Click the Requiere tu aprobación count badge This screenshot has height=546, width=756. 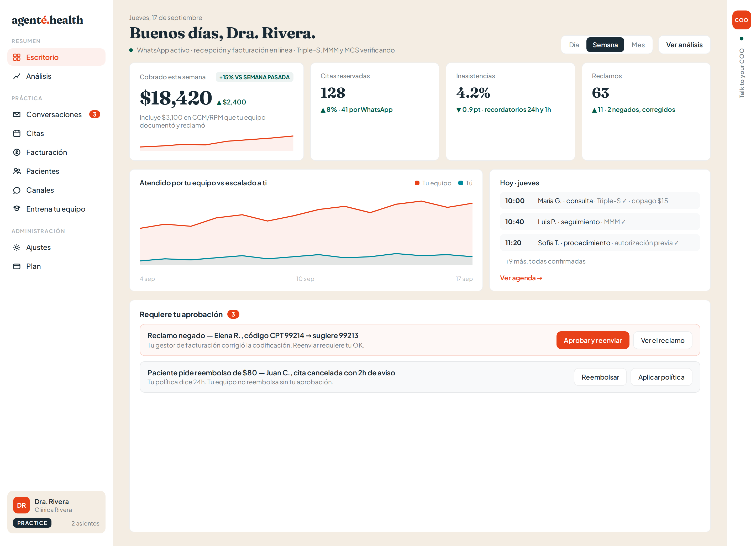point(233,314)
